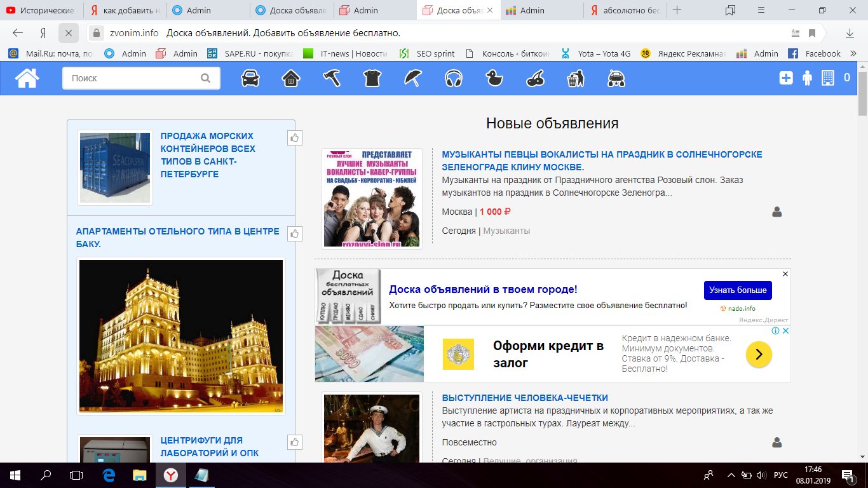Open IT-news bookmark

(345, 53)
